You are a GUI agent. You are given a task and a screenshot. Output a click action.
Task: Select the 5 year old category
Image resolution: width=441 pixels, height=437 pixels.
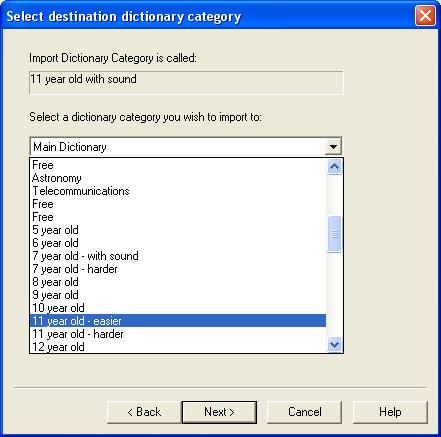coord(178,230)
